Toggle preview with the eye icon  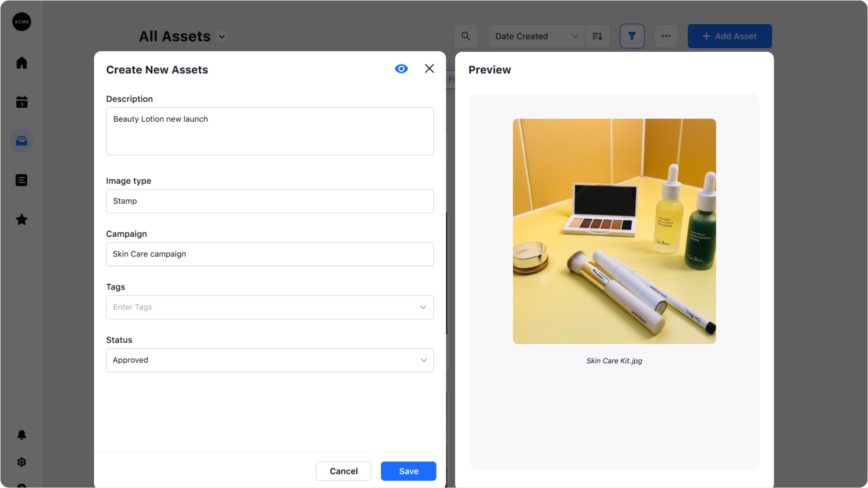tap(401, 69)
